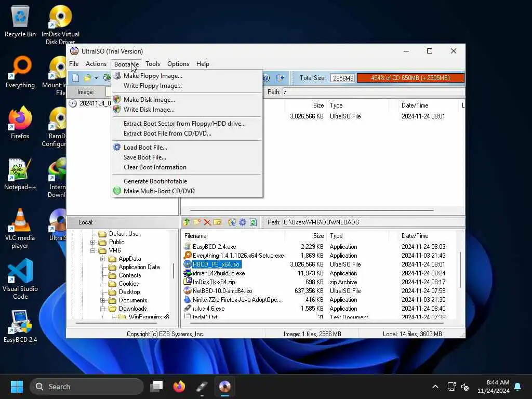Click the Open file toolbar icon
Image resolution: width=532 pixels, height=399 pixels.
click(x=87, y=78)
